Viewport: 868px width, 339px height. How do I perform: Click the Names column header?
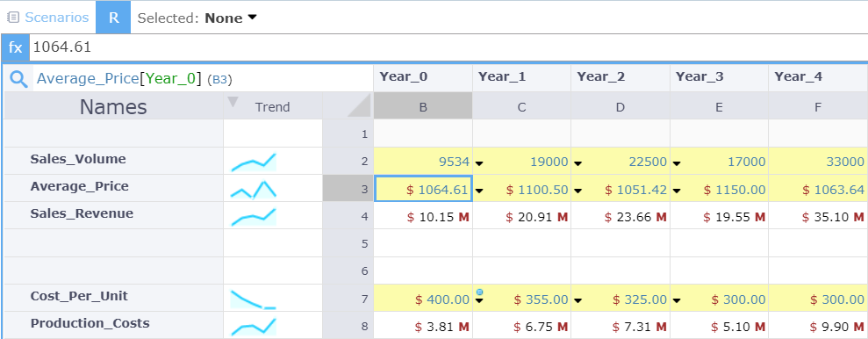coord(113,105)
